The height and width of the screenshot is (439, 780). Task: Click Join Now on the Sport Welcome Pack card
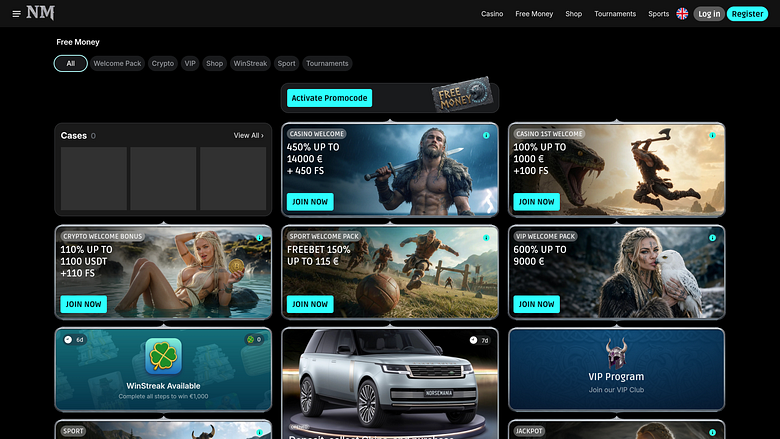pyautogui.click(x=310, y=304)
